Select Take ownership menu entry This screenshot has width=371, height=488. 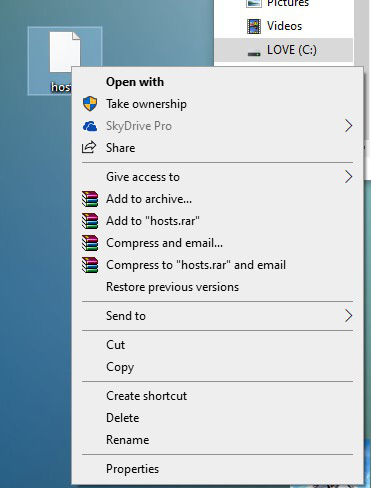pos(217,104)
